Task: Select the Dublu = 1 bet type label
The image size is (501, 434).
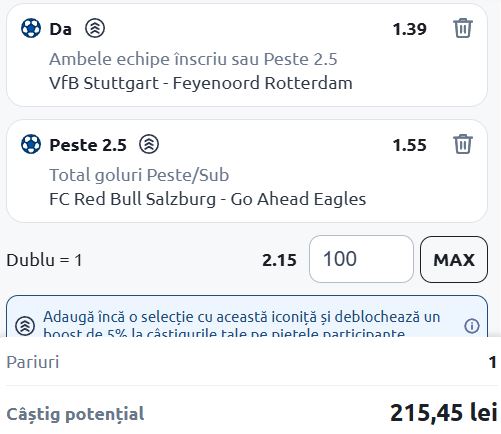Action: (44, 260)
